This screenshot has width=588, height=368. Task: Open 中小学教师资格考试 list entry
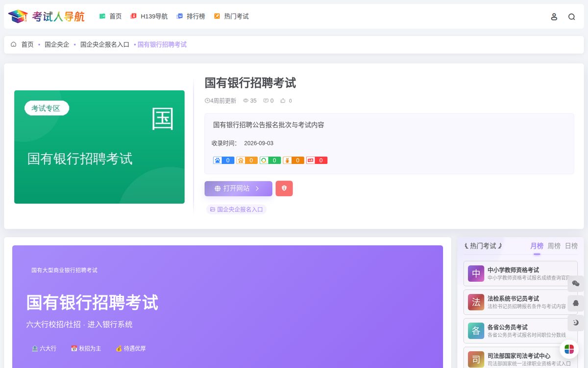point(520,273)
